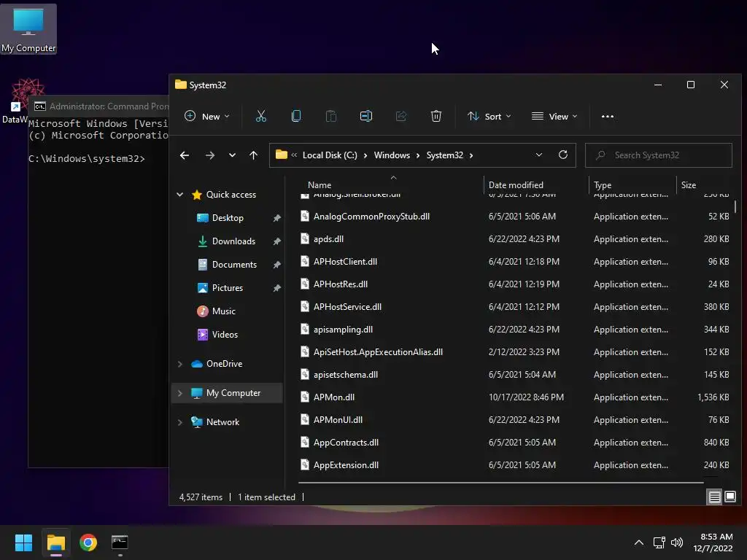Switch to large thumbnails view icon in status bar
The width and height of the screenshot is (747, 560).
point(729,497)
